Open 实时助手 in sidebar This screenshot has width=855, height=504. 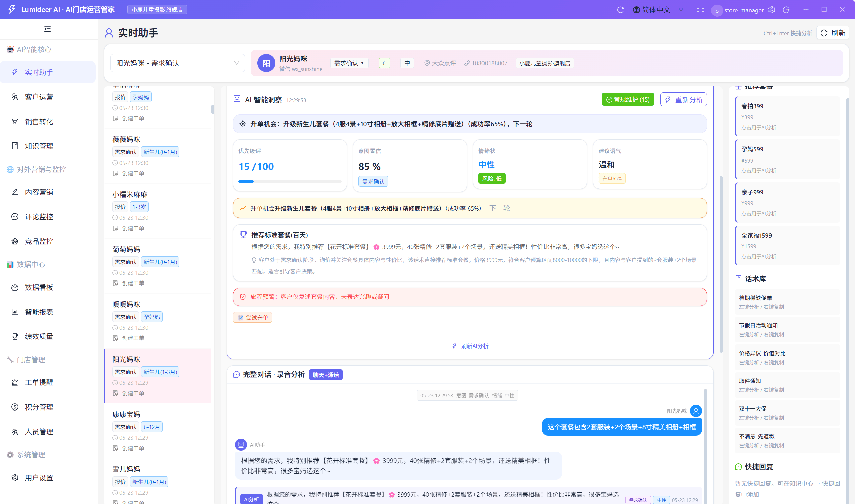pos(48,72)
